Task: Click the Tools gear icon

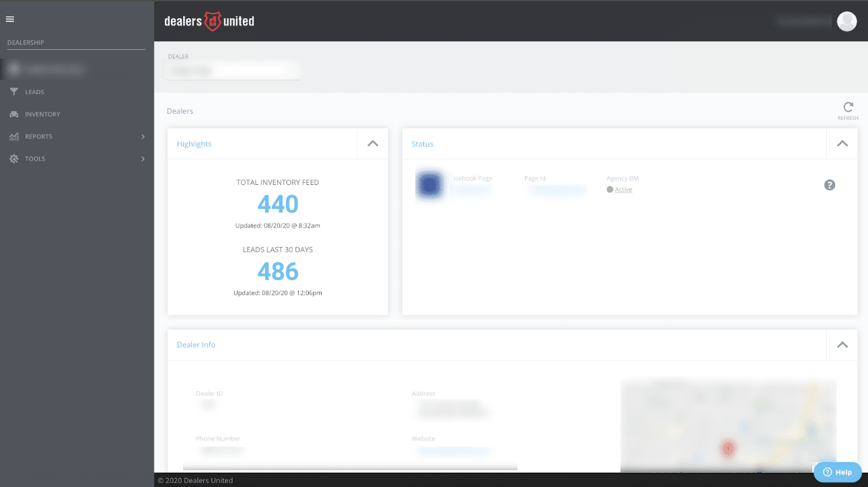Action: pyautogui.click(x=14, y=159)
